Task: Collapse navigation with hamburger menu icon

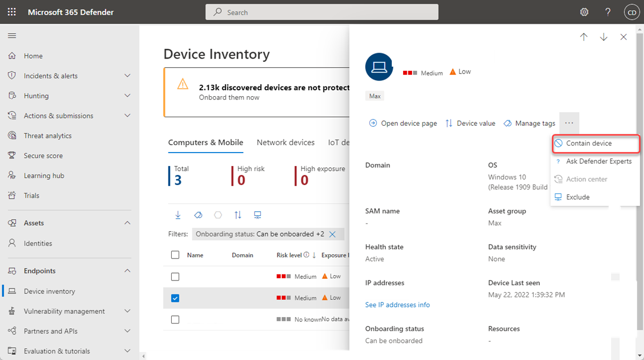Action: (x=12, y=35)
